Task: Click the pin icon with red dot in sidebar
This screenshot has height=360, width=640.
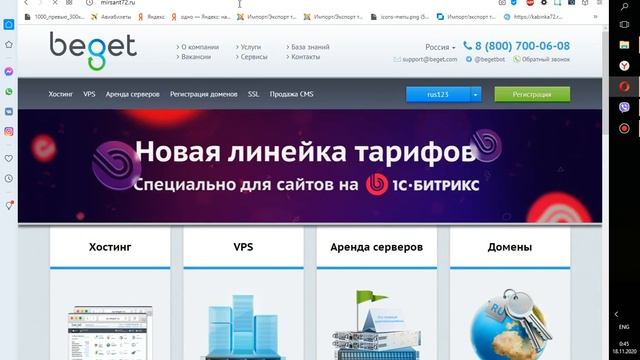Action: pos(9,205)
